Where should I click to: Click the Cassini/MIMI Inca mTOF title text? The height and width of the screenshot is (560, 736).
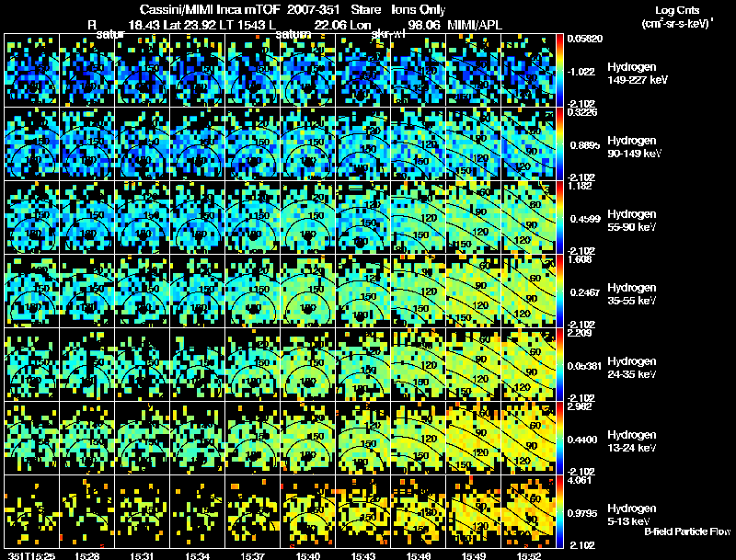tap(210, 10)
